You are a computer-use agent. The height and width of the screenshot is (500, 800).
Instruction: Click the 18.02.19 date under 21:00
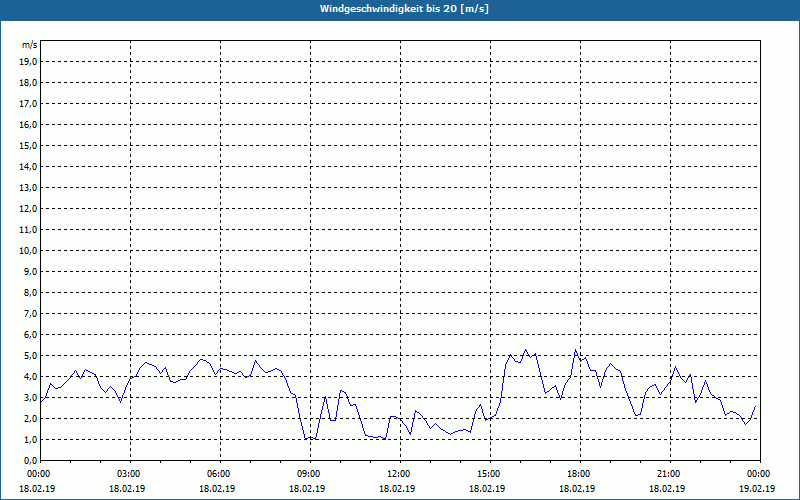tap(667, 488)
